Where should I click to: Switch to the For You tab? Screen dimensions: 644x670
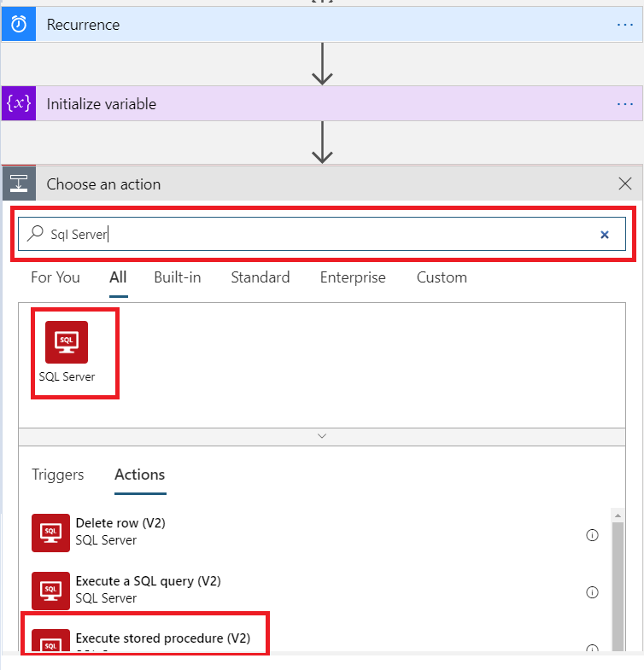click(56, 277)
